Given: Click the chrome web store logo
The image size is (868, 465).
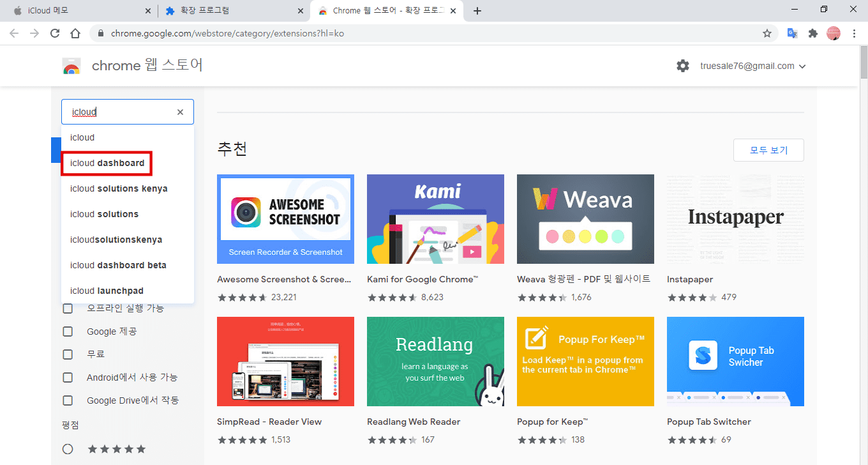Looking at the screenshot, I should 71,66.
